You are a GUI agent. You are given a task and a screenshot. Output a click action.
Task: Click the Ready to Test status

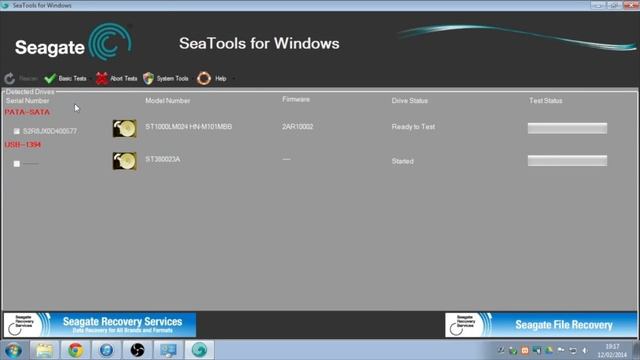[413, 127]
